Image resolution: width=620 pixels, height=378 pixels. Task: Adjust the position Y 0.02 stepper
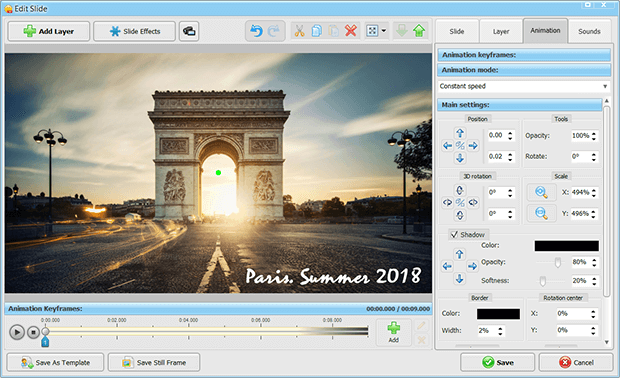tap(510, 157)
